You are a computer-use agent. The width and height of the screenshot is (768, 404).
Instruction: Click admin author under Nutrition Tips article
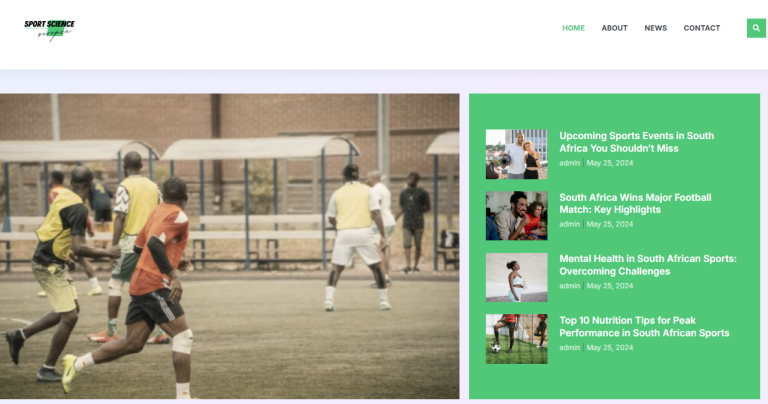(x=569, y=348)
